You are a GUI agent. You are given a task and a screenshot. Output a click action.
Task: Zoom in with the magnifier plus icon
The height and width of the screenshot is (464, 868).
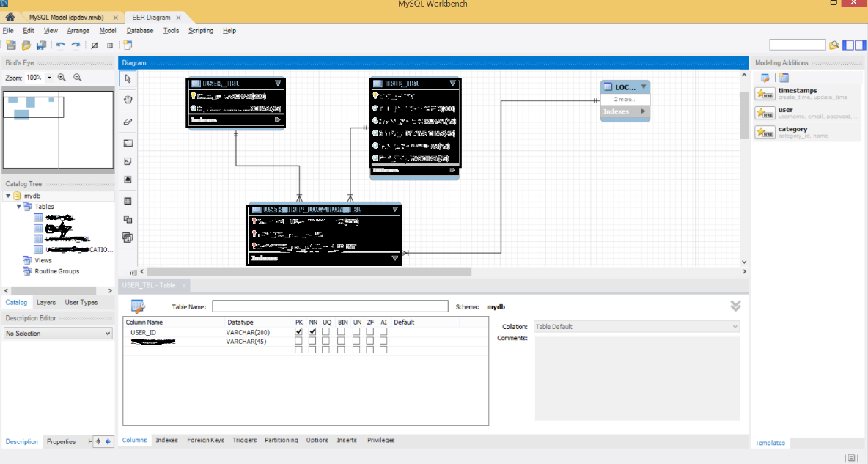(62, 77)
